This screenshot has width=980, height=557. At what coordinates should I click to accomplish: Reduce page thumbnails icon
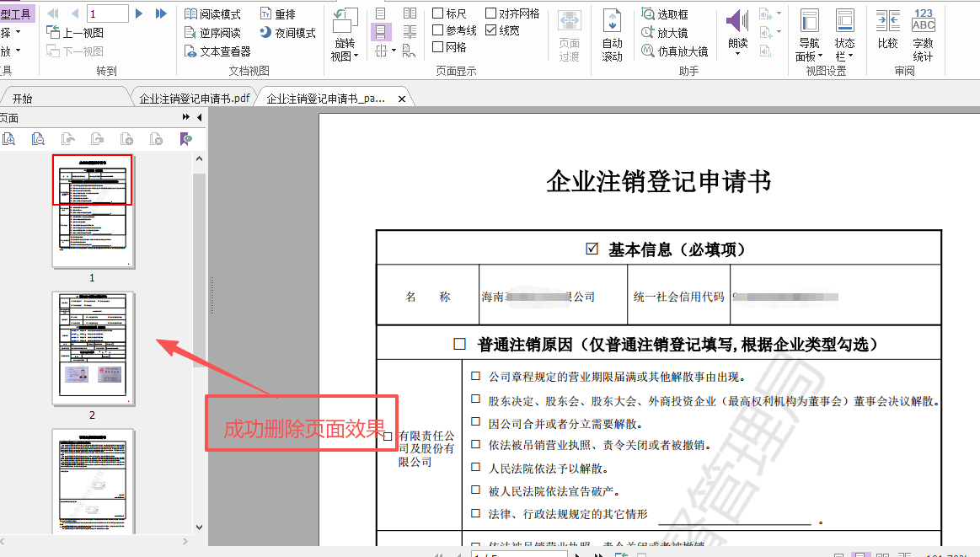(x=38, y=139)
